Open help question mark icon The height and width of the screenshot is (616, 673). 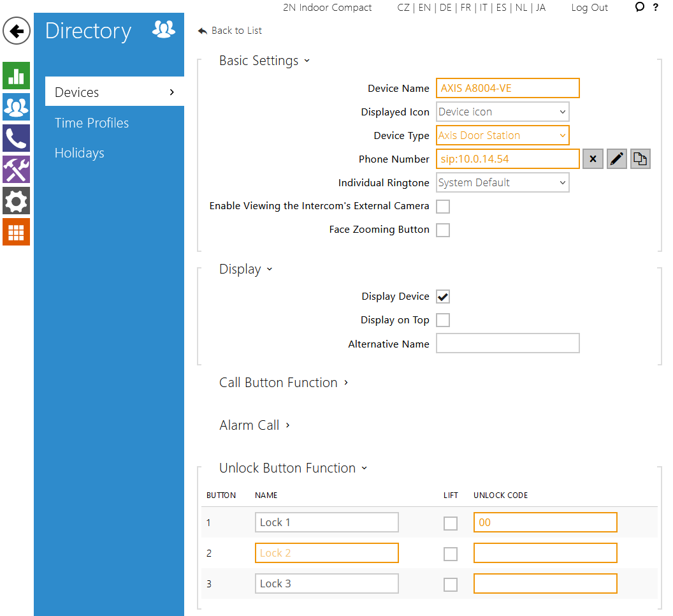pos(655,7)
